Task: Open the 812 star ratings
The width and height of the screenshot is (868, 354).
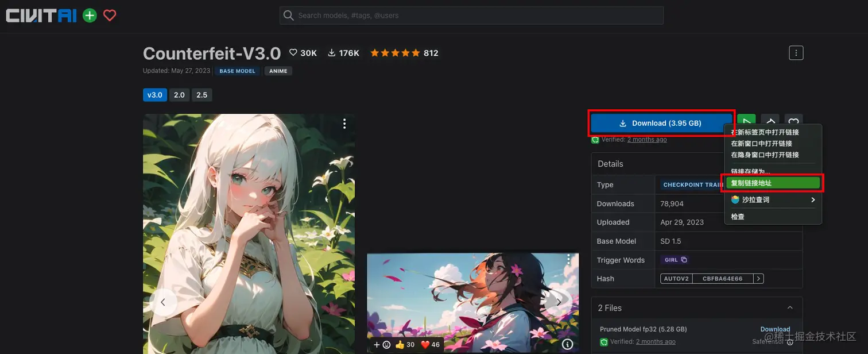Action: click(404, 53)
